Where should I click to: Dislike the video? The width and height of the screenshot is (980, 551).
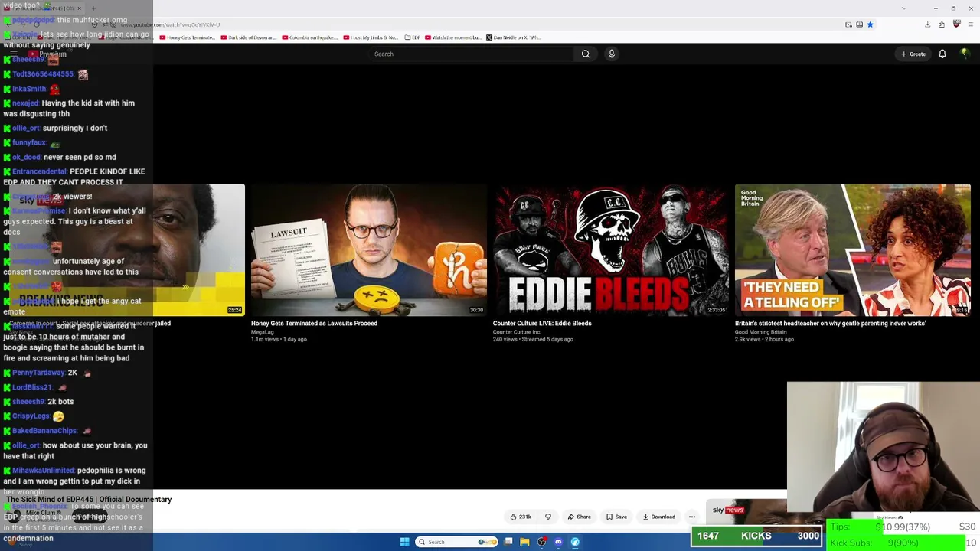click(x=547, y=517)
